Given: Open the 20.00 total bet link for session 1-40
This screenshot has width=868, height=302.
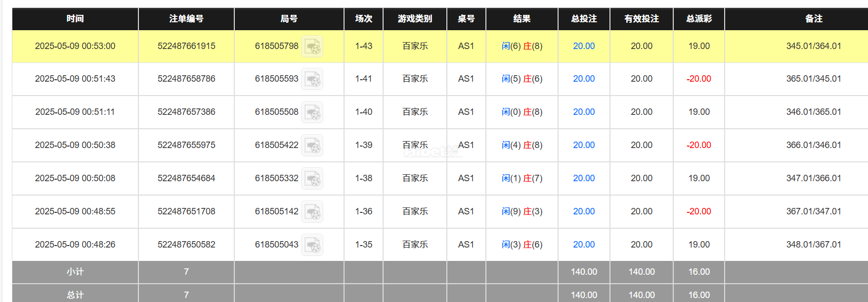Looking at the screenshot, I should 583,112.
